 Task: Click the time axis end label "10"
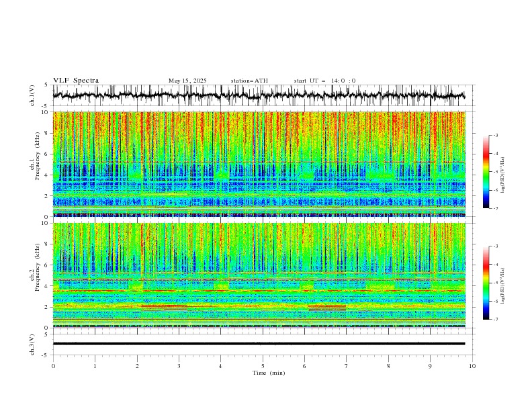472,366
